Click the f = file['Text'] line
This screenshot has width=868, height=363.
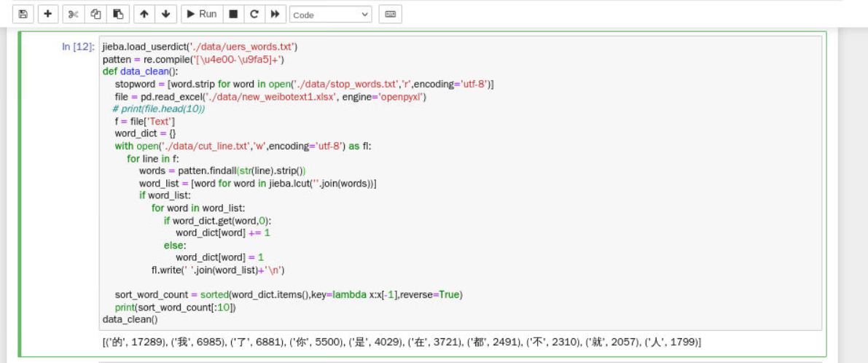point(145,121)
